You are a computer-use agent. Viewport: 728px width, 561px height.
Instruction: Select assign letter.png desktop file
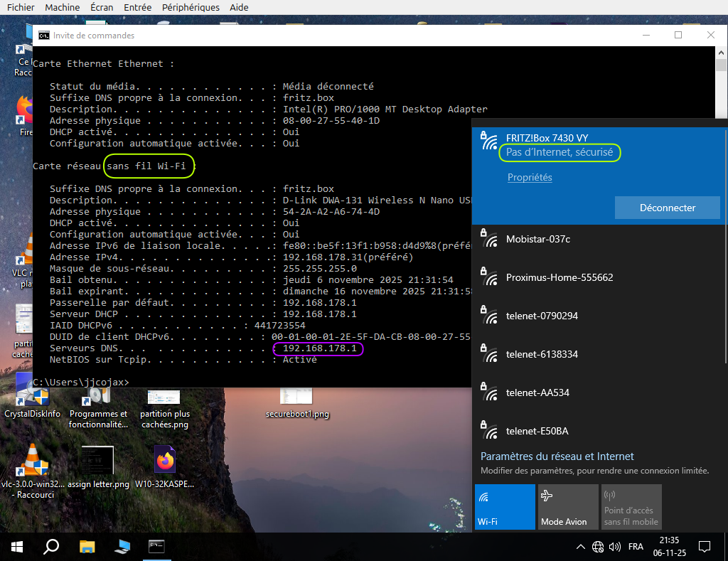click(x=98, y=467)
